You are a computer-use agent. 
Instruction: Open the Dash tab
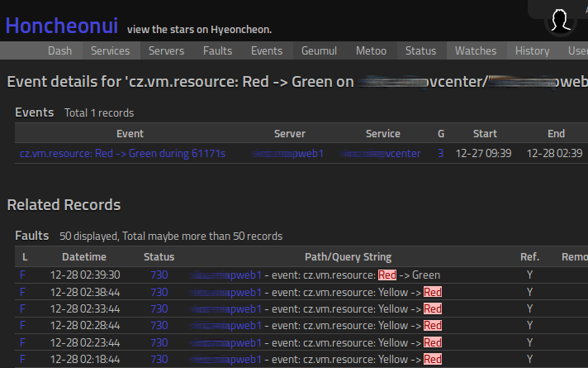[59, 50]
